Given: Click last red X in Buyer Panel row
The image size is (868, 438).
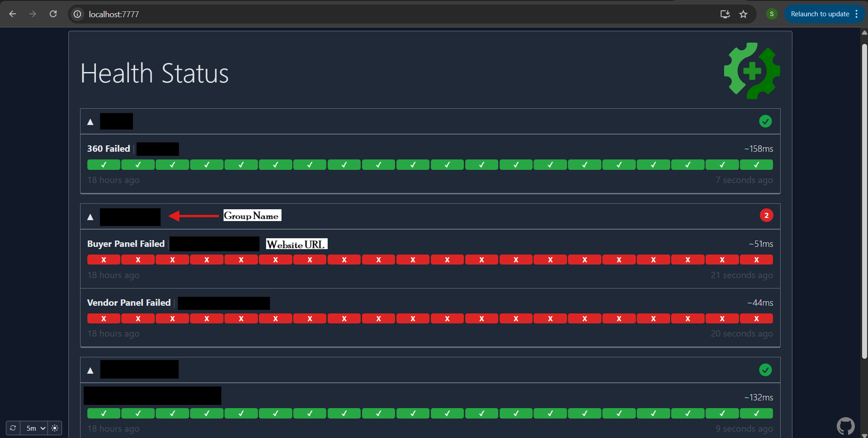Looking at the screenshot, I should [756, 260].
